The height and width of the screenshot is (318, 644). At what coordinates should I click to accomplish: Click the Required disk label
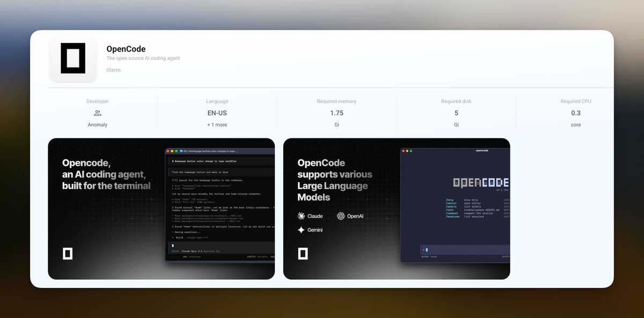tap(456, 101)
